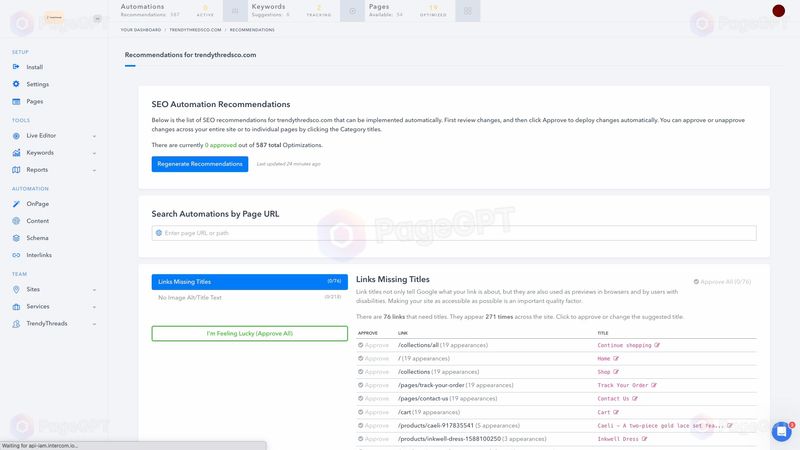Open the Settings gear icon in sidebar
The image size is (800, 450).
16,84
